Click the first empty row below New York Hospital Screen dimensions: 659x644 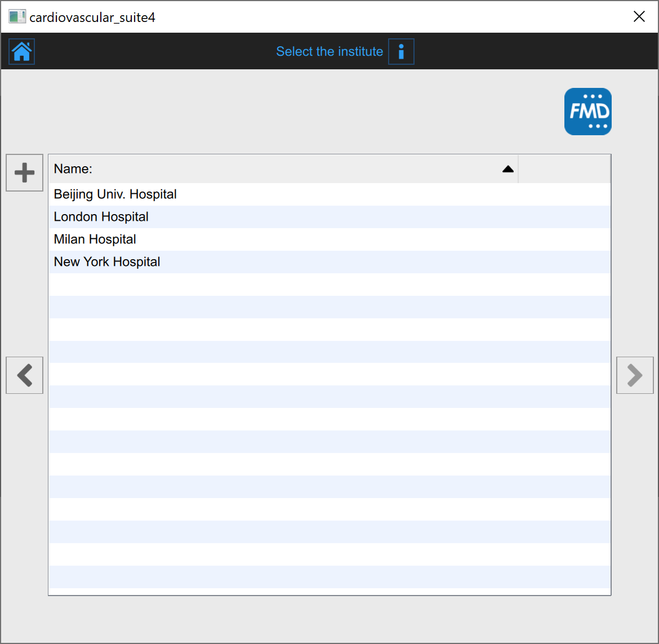pos(329,285)
